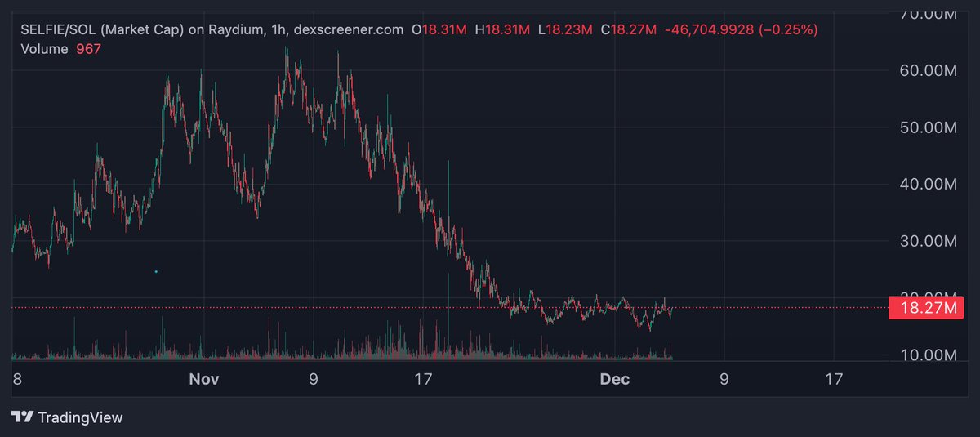Select the SELFIE/SOL chart title legend

click(x=212, y=29)
